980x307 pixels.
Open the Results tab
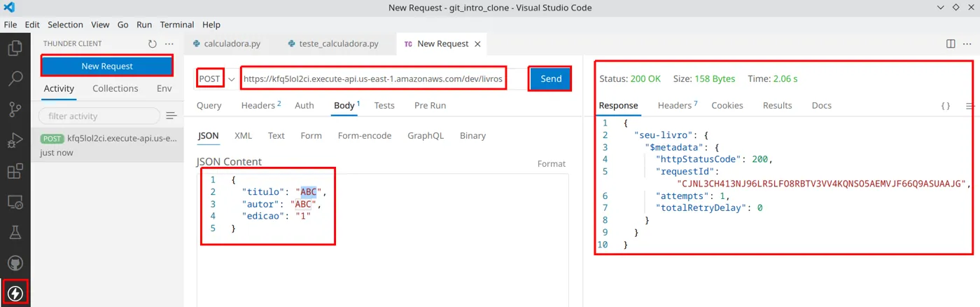click(777, 106)
